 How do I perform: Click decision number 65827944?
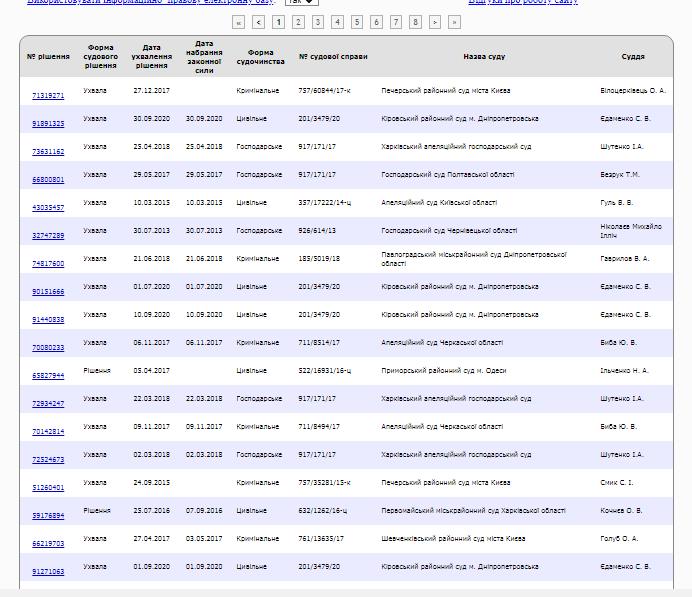click(48, 376)
